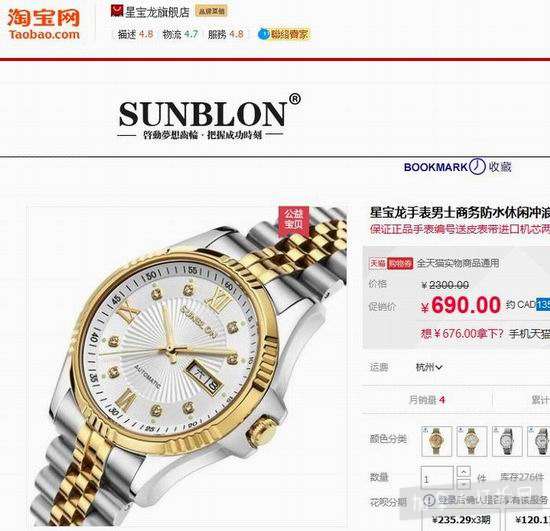The height and width of the screenshot is (531, 550).
Task: Click the red 天猫 coupon tag icon
Action: click(x=377, y=263)
